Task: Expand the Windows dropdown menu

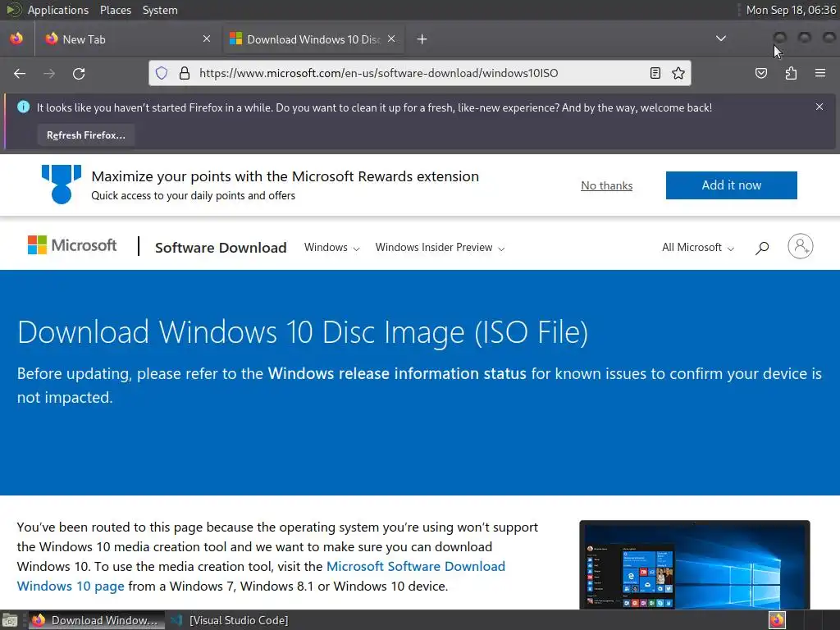Action: coord(331,248)
